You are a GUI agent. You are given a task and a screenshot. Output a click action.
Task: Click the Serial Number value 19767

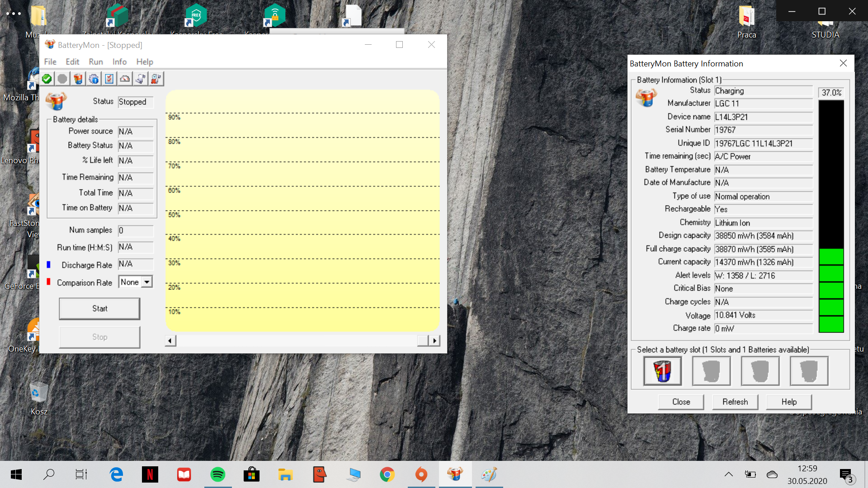763,130
